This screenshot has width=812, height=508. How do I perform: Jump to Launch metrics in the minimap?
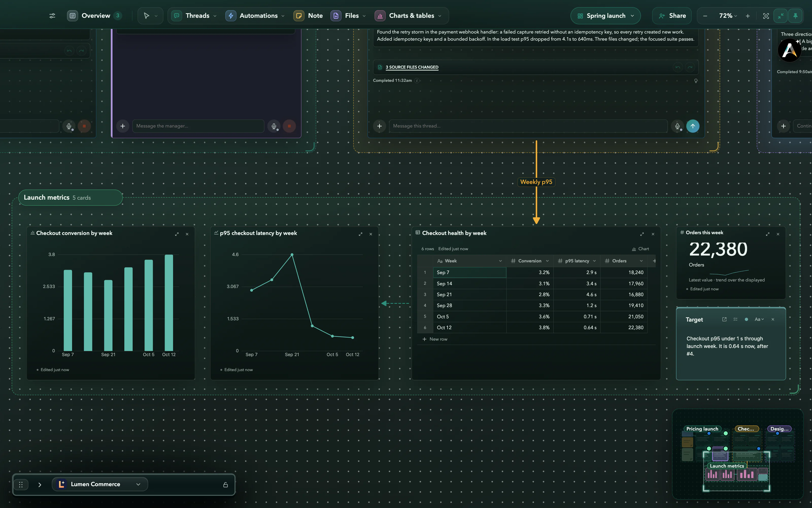[x=727, y=466]
